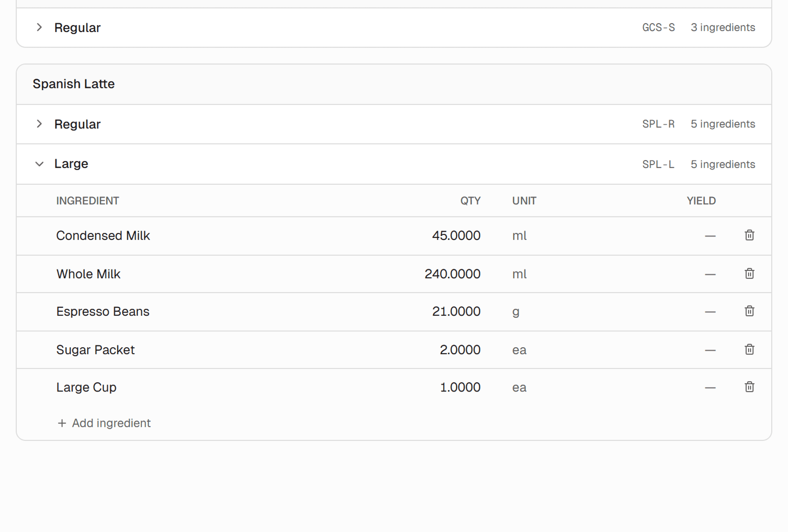Viewport: 788px width, 532px height.
Task: Click the Large Cup quantity 1.0000
Action: [x=460, y=387]
